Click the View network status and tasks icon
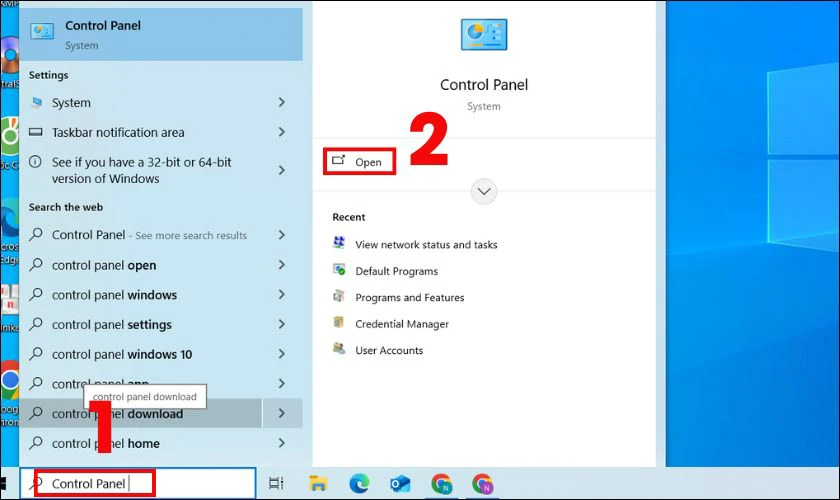Viewport: 840px width, 500px height. [x=339, y=243]
